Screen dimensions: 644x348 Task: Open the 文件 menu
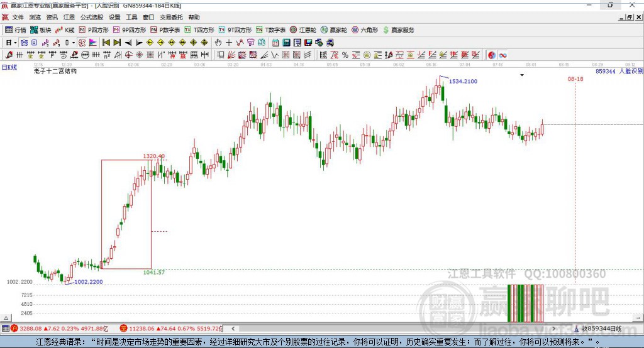coord(18,17)
